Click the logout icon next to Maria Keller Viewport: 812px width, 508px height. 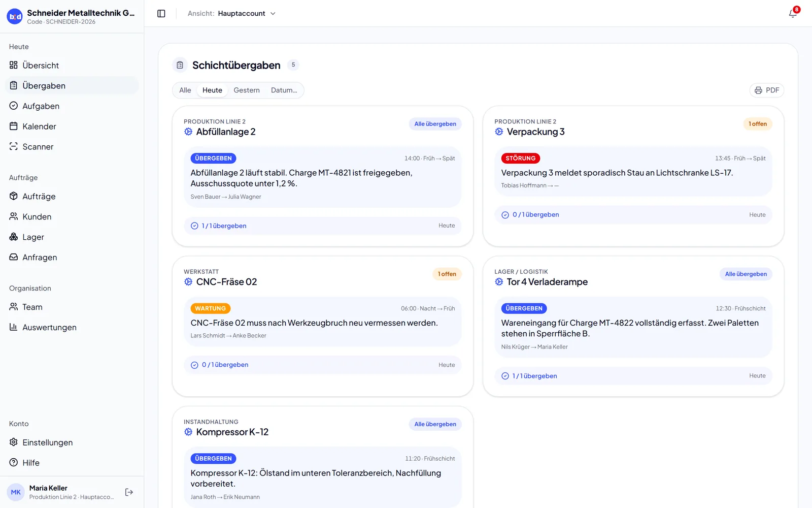129,492
